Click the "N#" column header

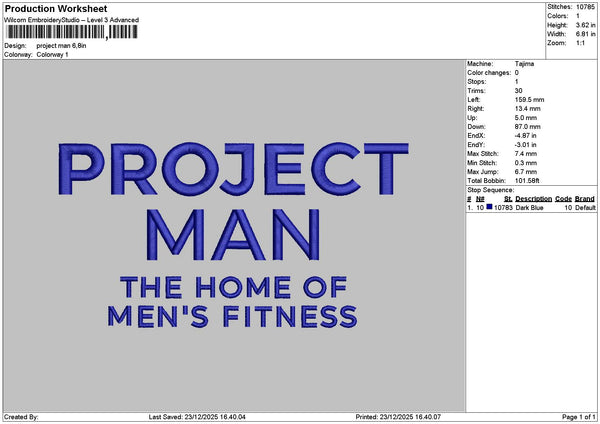[x=480, y=199]
